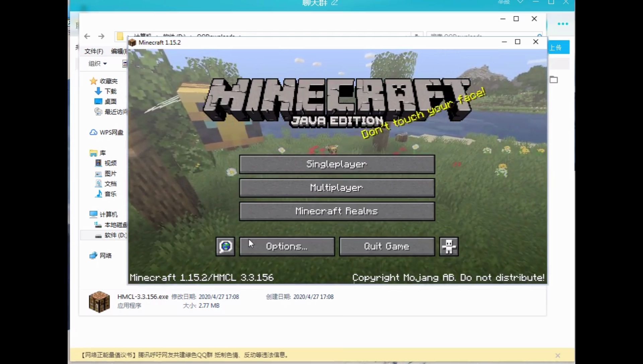This screenshot has height=364, width=643.
Task: Open 音乐 library
Action: tap(111, 194)
